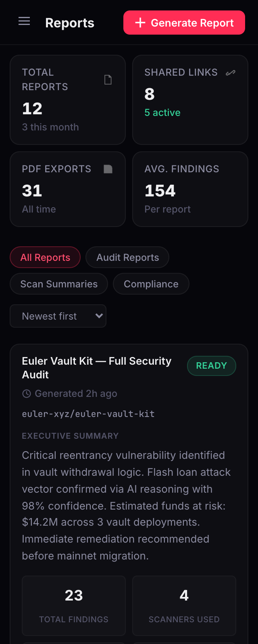Viewport: 258px width, 644px height.
Task: Switch to Audit Reports filter
Action: pos(127,257)
